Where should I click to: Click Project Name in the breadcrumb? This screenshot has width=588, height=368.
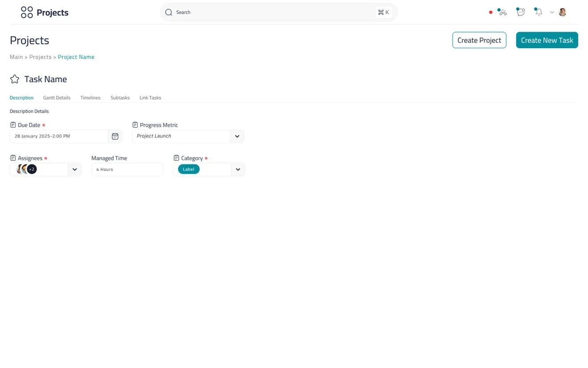click(x=76, y=57)
